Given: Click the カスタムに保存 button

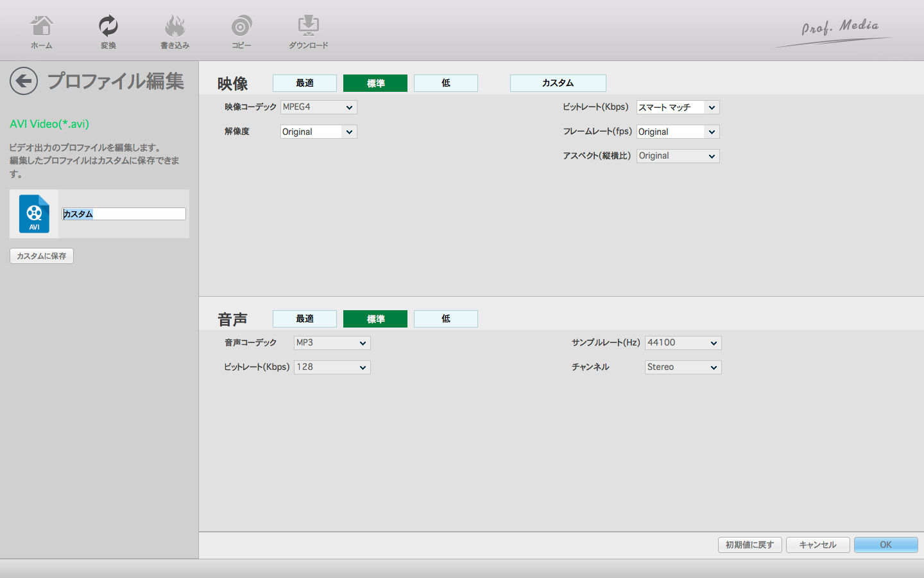Looking at the screenshot, I should coord(42,256).
